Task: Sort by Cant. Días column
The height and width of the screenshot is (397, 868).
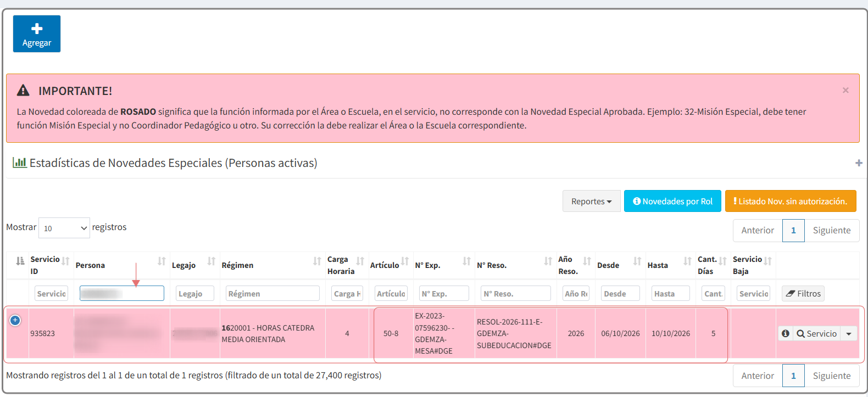Action: click(x=713, y=265)
